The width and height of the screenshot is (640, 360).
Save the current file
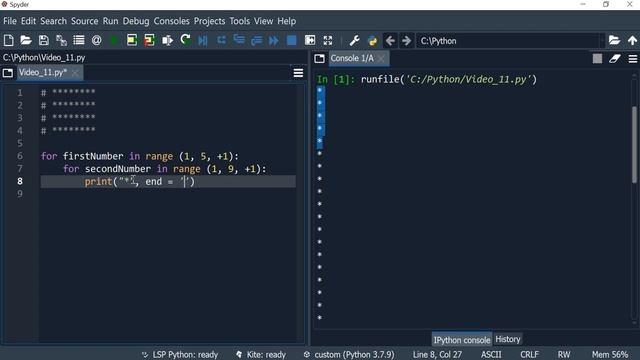44,40
